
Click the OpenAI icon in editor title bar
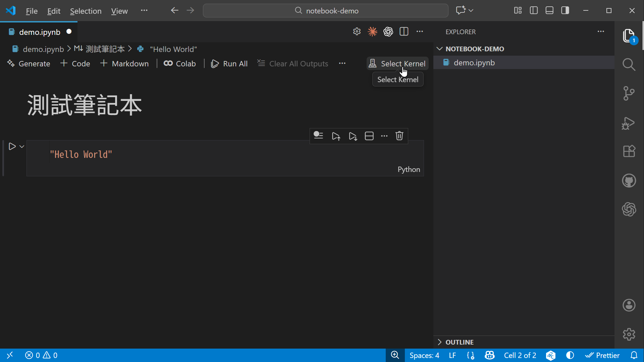pyautogui.click(x=388, y=32)
